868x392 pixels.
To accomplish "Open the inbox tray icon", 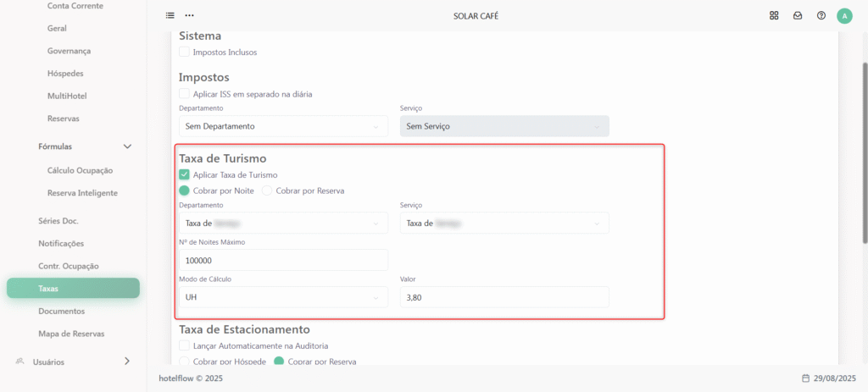I will [x=798, y=15].
